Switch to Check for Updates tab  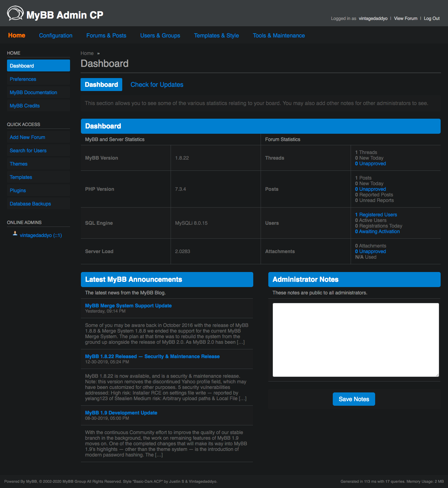(x=157, y=85)
